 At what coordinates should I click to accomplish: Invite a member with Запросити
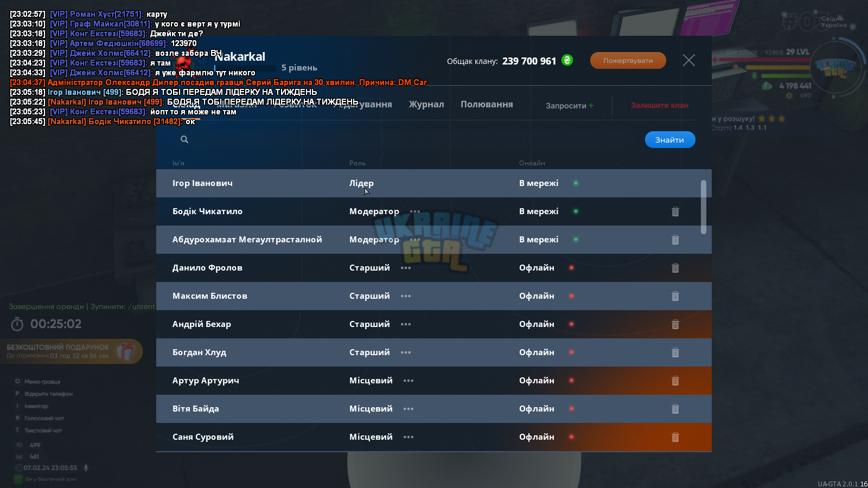[x=570, y=106]
